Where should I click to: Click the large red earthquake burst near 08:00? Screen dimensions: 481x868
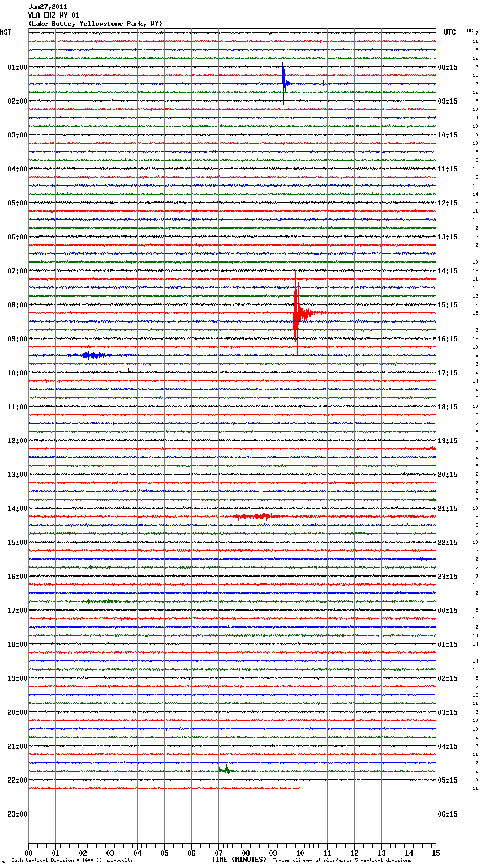(297, 312)
